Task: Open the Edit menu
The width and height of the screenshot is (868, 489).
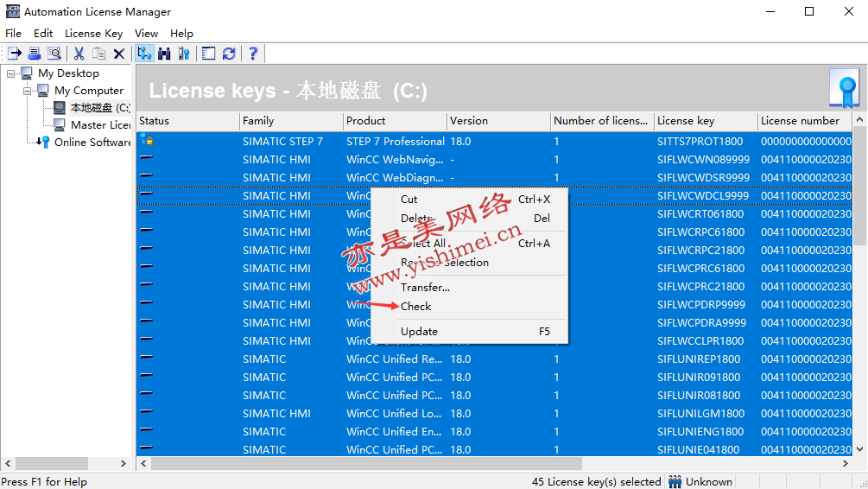Action: click(x=43, y=33)
